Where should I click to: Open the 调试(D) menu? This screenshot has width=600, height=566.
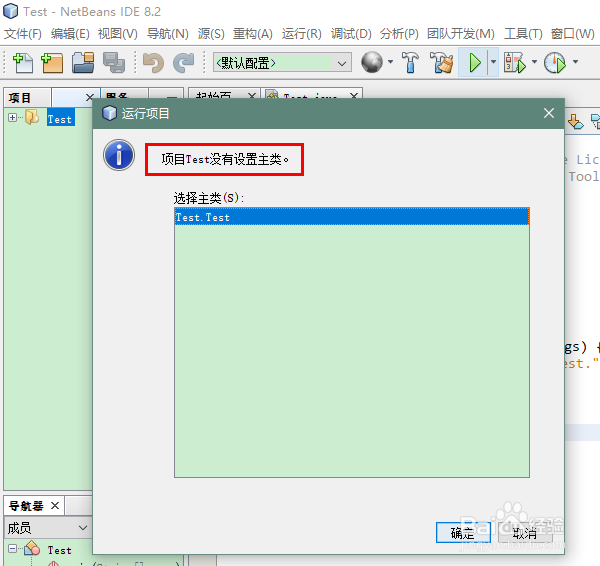[x=351, y=34]
